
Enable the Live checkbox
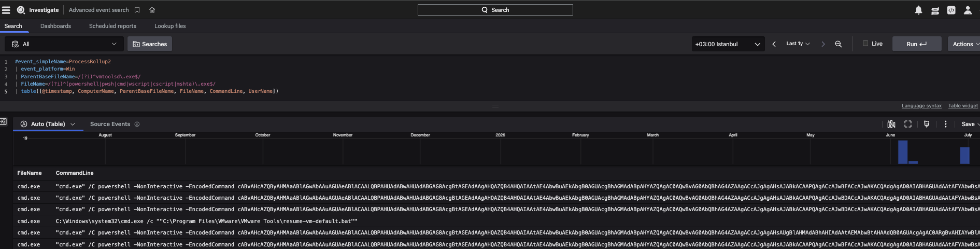[x=865, y=44]
